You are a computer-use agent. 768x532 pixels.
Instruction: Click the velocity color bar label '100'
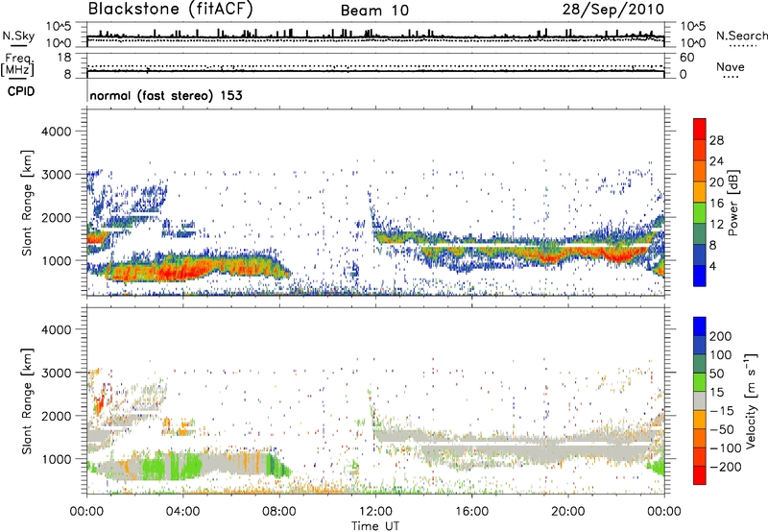[721, 355]
